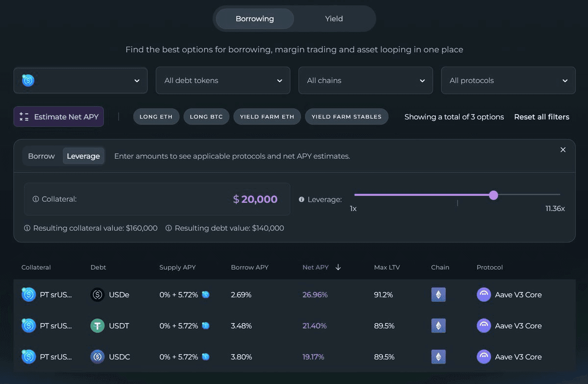Select the Borrowing tab
Screen dimensions: 588x384
tap(255, 19)
